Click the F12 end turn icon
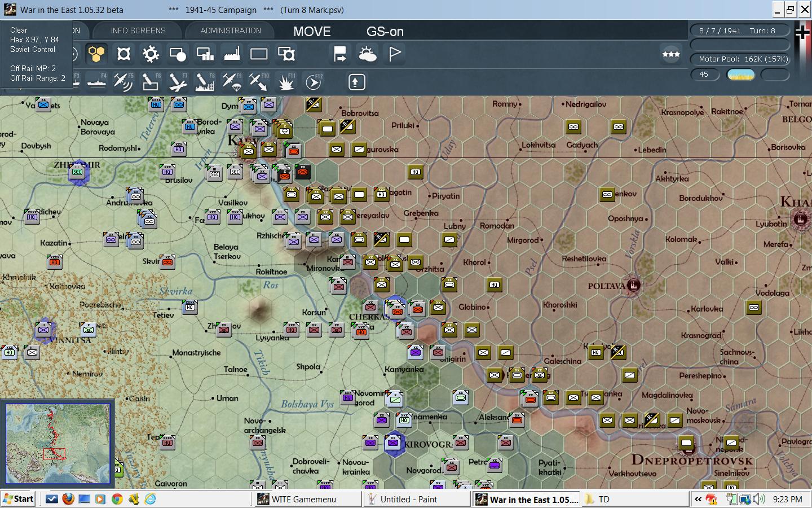Screen dimensions: 812x508 314,82
